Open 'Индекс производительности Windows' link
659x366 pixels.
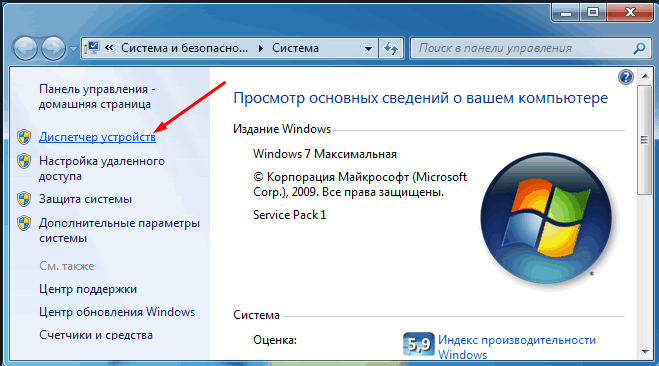click(517, 347)
